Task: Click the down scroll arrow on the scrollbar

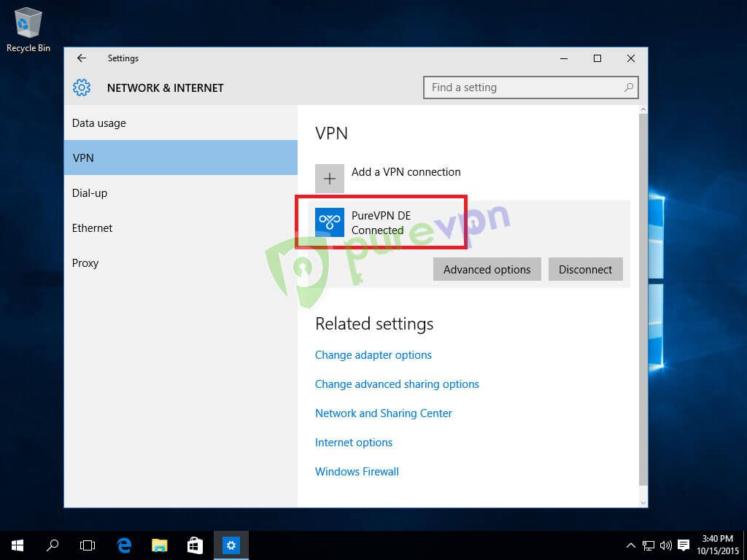Action: (x=643, y=502)
